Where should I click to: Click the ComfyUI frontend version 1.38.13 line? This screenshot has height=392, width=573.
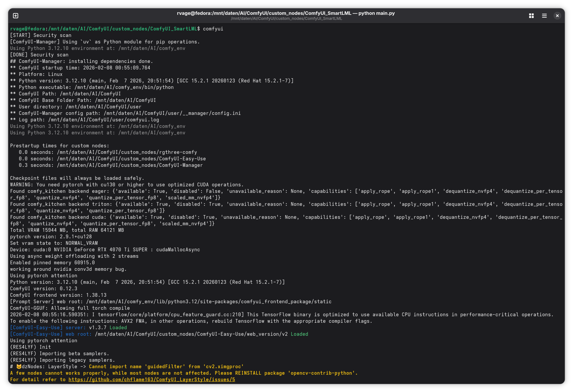[58, 295]
